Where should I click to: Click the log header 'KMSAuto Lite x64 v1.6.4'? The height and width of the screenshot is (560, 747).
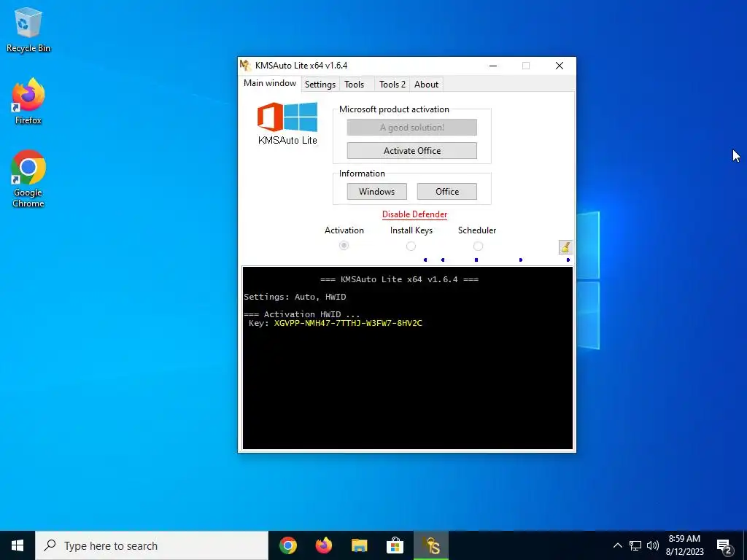(399, 279)
